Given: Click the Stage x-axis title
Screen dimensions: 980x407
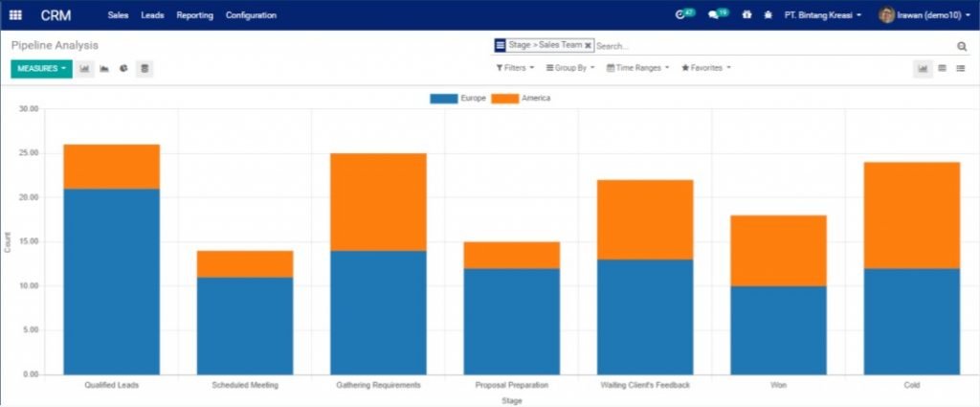Looking at the screenshot, I should 512,400.
